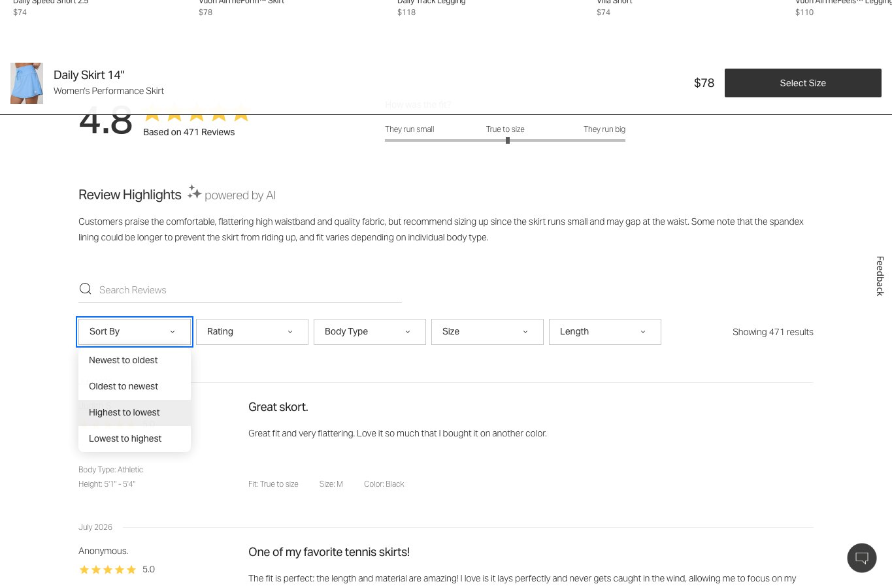Viewport: 892px width, 588px height.
Task: Expand the Rating filter dropdown
Action: [252, 332]
